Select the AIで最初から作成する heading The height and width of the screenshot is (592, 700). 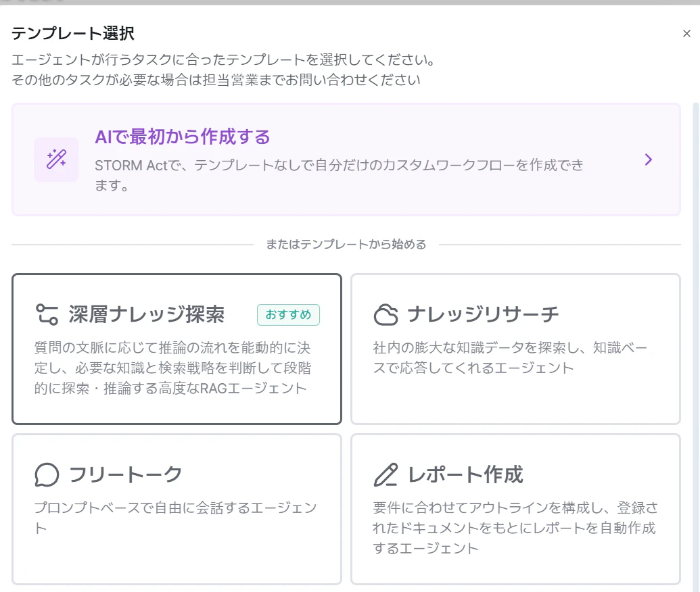tap(183, 137)
